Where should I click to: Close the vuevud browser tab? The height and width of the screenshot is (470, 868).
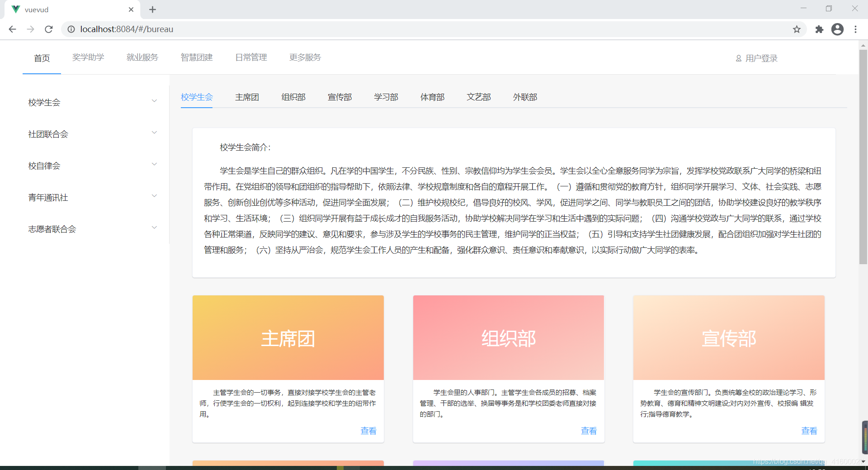[x=131, y=9]
